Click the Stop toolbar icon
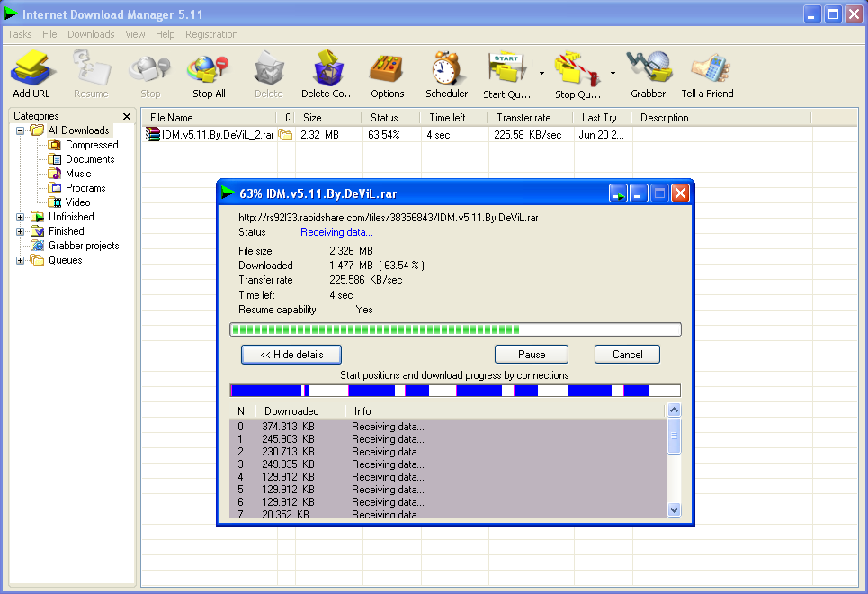The width and height of the screenshot is (868, 594). click(x=150, y=74)
